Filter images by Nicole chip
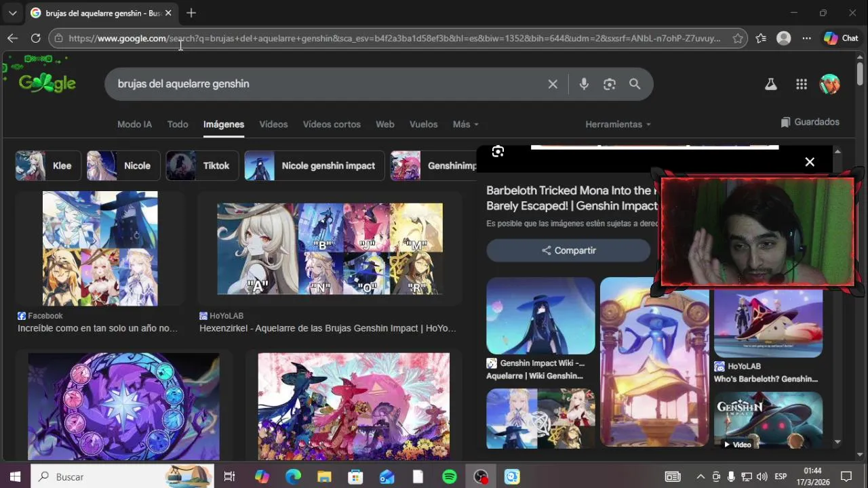Viewport: 868px width, 488px height. (123, 166)
